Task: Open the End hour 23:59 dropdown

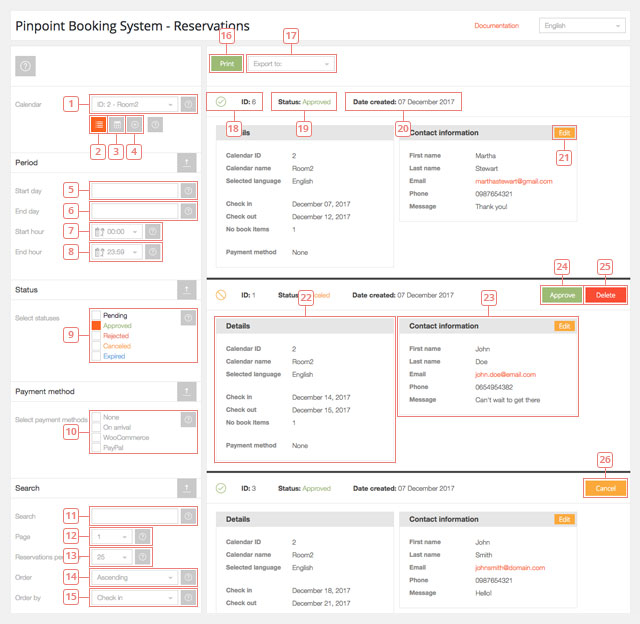Action: point(117,252)
